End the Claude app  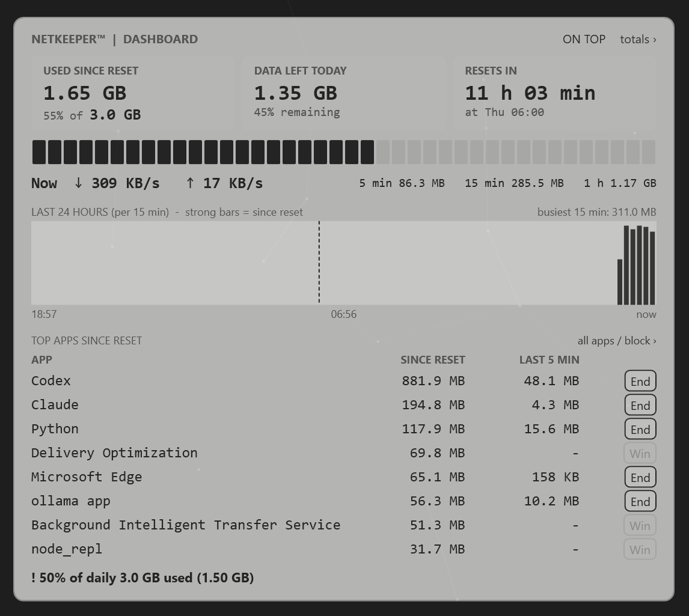tap(640, 405)
